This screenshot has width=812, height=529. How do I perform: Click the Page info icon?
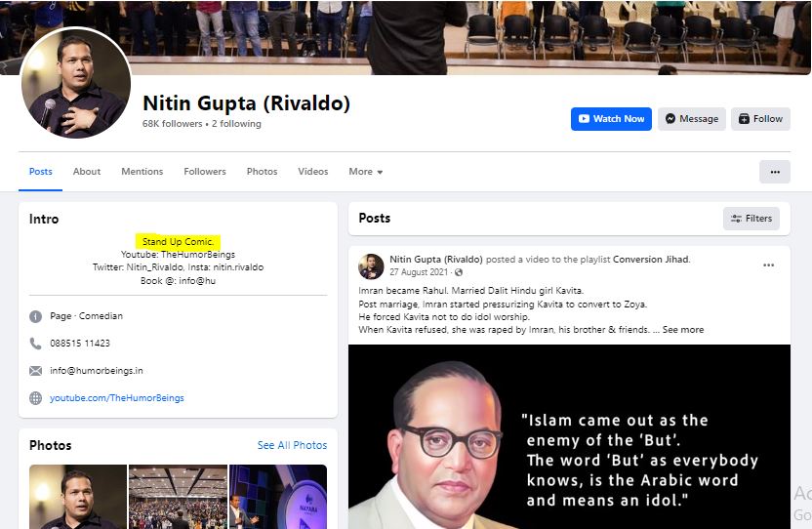pos(35,316)
